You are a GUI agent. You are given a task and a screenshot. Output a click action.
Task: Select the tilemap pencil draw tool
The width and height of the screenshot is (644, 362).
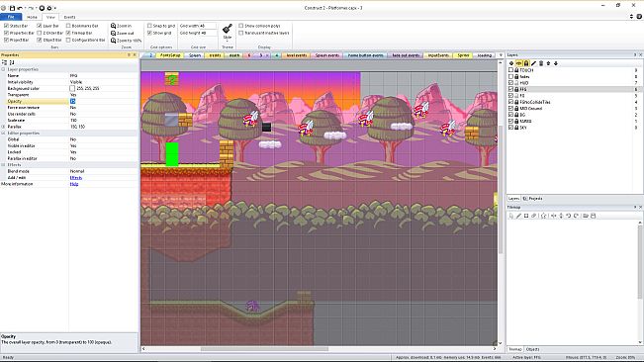coord(518,216)
